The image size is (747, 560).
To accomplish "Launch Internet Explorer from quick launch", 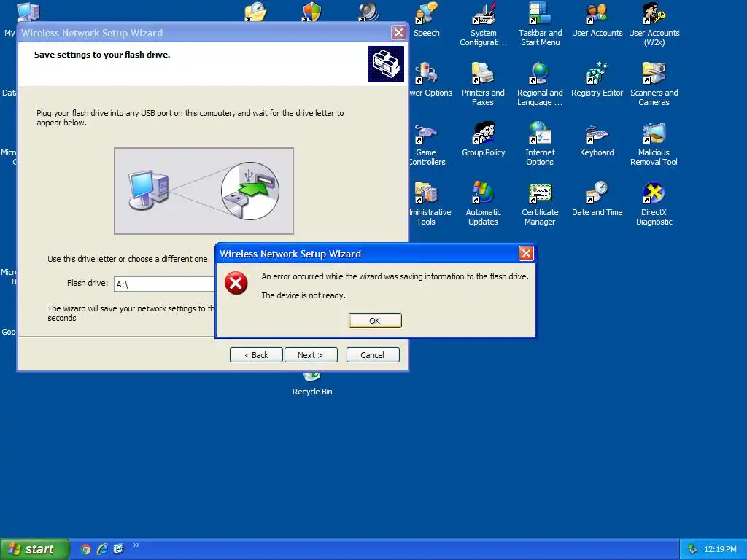I will pos(102,549).
